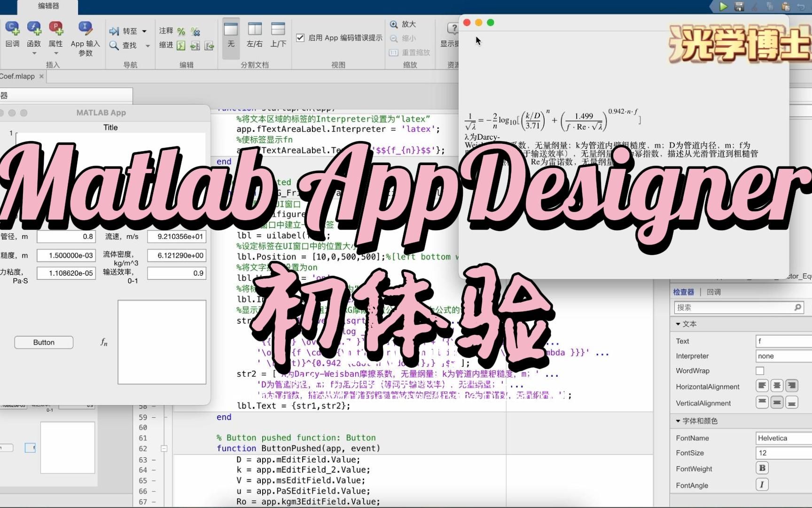Run the app with green play icon
Image resolution: width=812 pixels, height=508 pixels.
[724, 6]
